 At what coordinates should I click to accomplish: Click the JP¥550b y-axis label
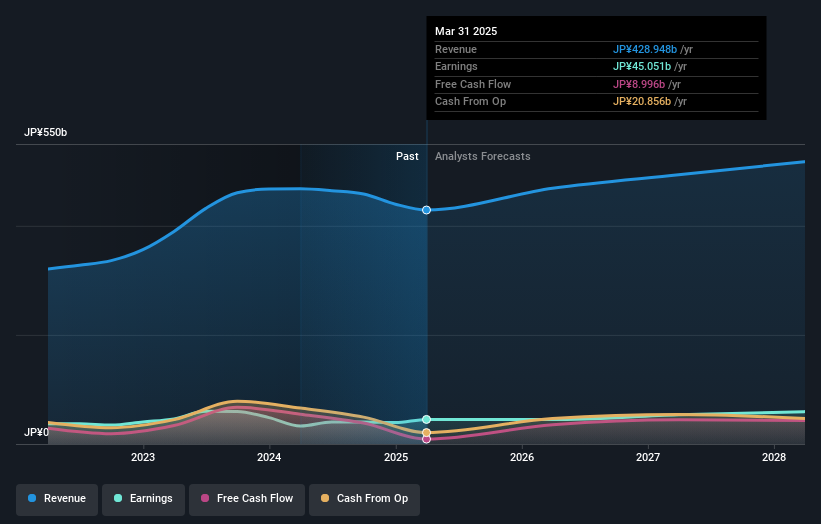coord(46,132)
